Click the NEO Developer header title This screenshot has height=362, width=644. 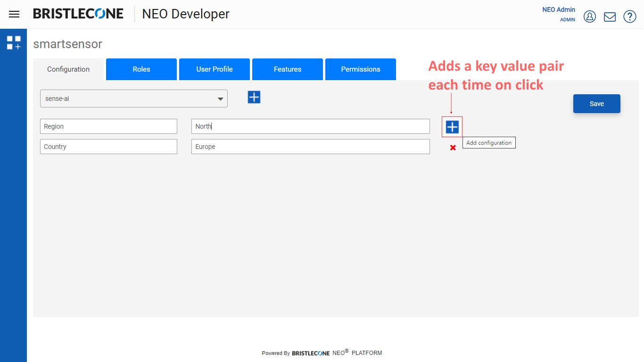[x=186, y=14]
